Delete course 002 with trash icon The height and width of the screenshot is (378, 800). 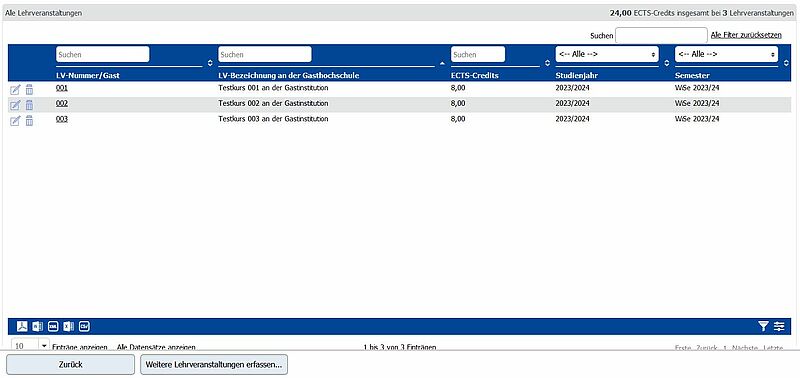pos(29,105)
